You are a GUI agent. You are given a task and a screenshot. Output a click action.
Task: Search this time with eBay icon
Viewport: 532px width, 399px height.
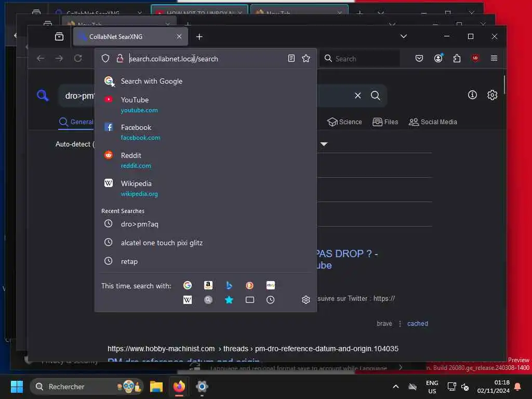pos(270,285)
